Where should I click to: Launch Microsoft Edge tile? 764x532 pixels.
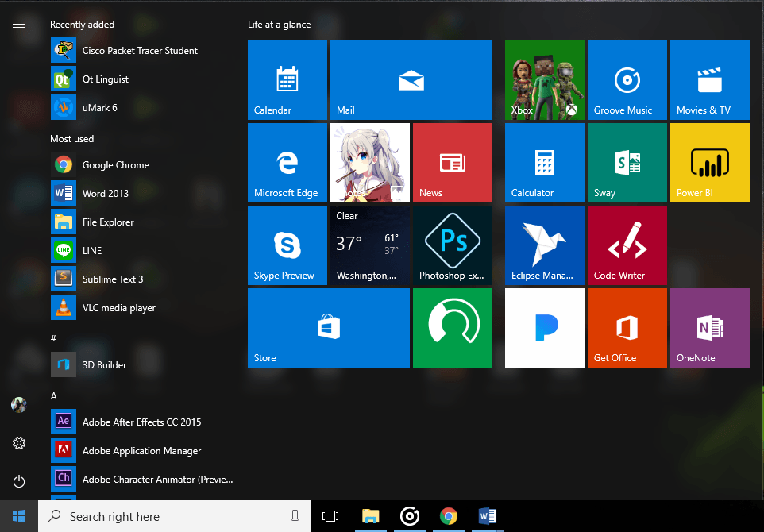tap(287, 163)
